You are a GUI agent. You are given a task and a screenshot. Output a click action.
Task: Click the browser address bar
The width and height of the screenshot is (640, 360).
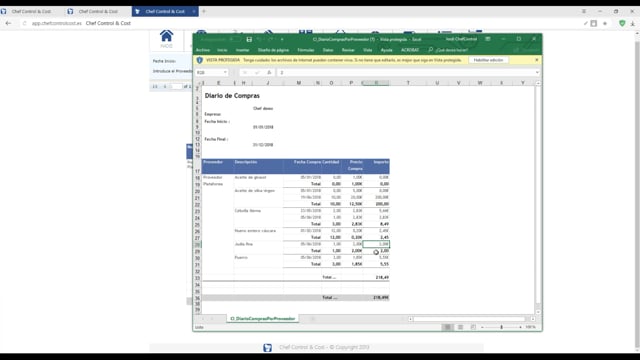point(302,23)
